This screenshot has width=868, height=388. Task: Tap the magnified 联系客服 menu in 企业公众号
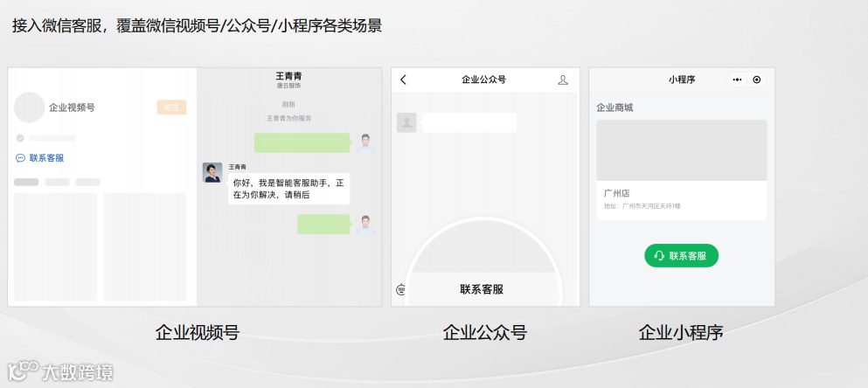click(x=482, y=289)
